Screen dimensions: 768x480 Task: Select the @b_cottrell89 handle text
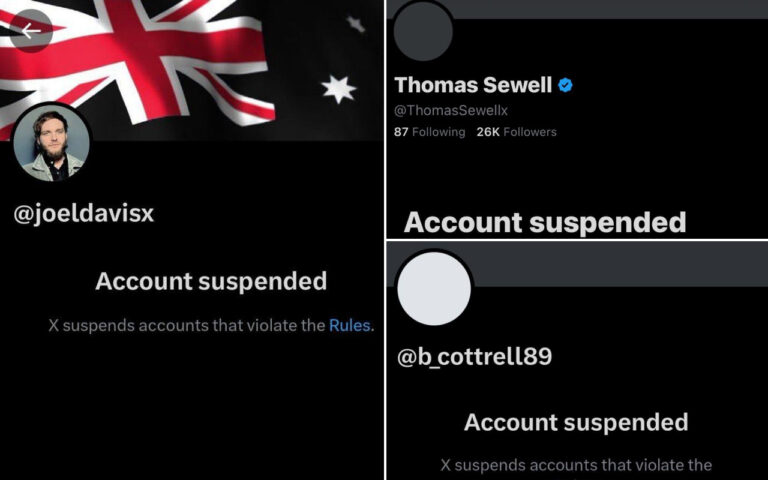point(475,356)
